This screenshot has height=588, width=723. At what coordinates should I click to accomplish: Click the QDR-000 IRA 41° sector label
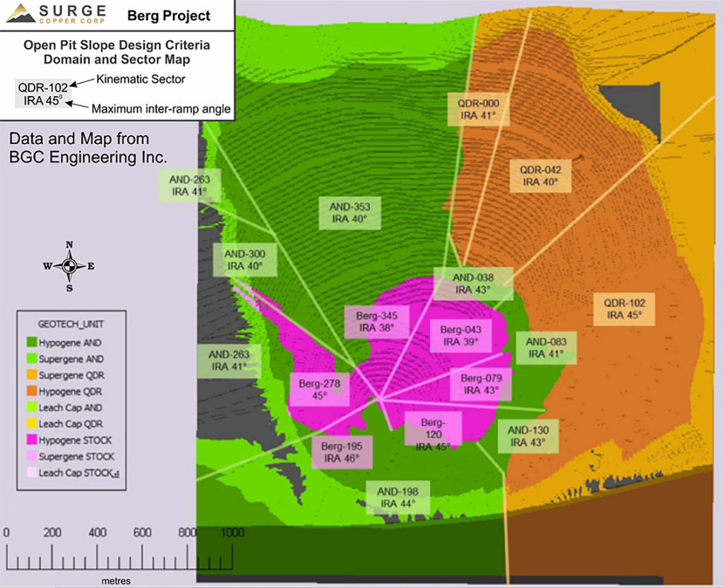pyautogui.click(x=479, y=108)
